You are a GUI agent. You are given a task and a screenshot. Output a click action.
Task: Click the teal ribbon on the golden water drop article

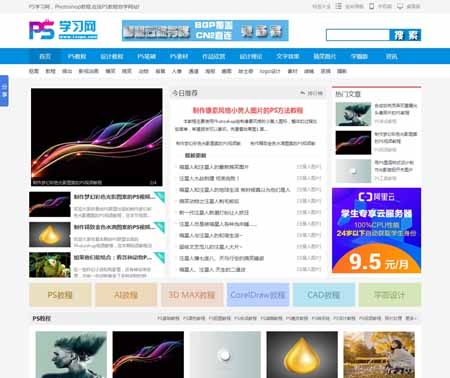click(160, 227)
